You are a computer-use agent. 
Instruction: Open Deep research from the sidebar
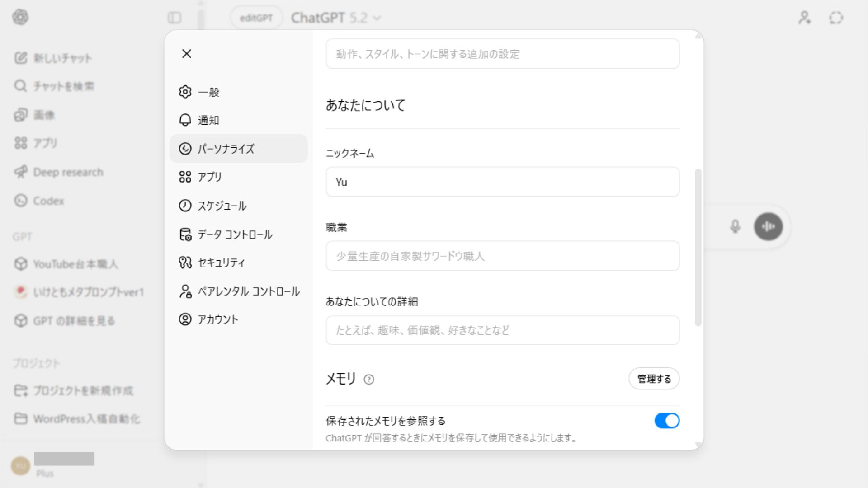coord(68,172)
